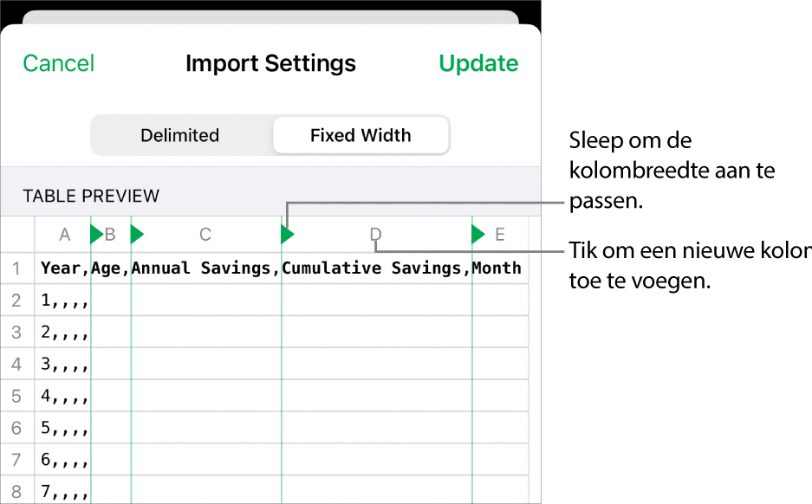
Task: Switch to Delimited import mode
Action: (x=180, y=136)
